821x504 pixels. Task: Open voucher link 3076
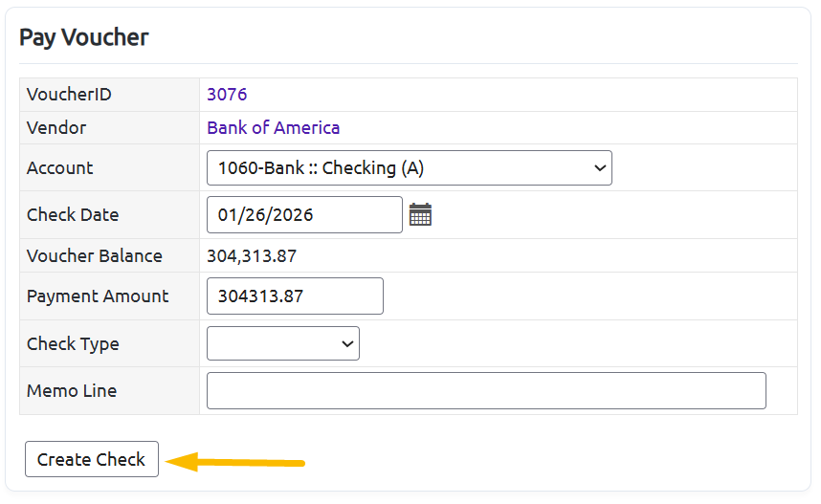click(x=227, y=95)
